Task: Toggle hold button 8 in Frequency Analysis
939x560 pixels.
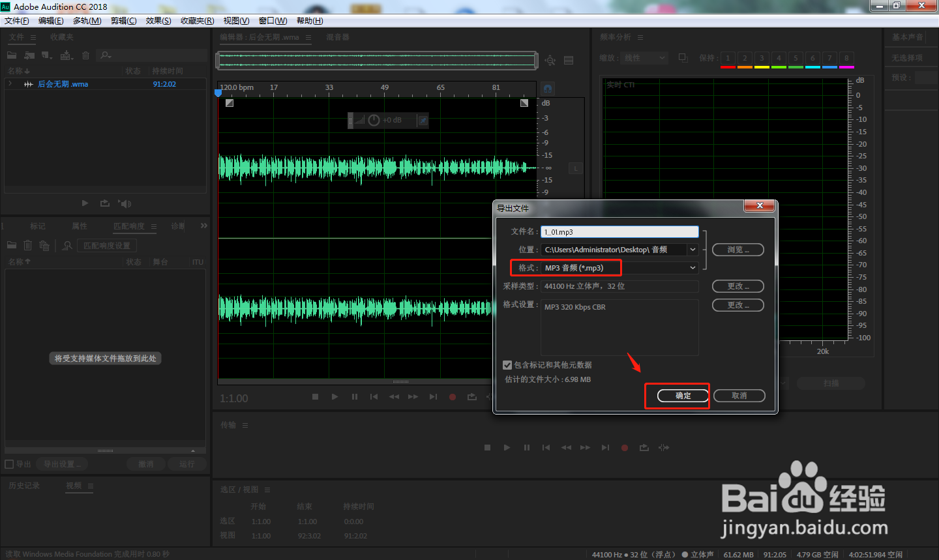Action: pyautogui.click(x=846, y=58)
